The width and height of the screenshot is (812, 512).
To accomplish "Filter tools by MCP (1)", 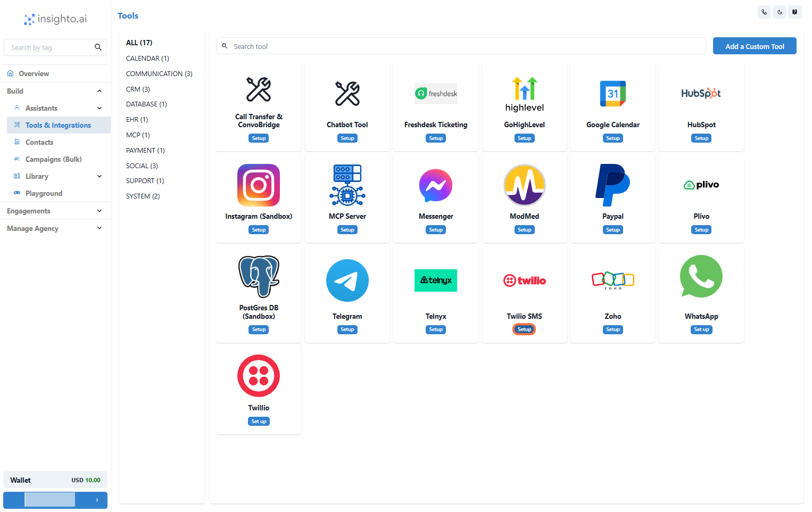I will click(138, 135).
